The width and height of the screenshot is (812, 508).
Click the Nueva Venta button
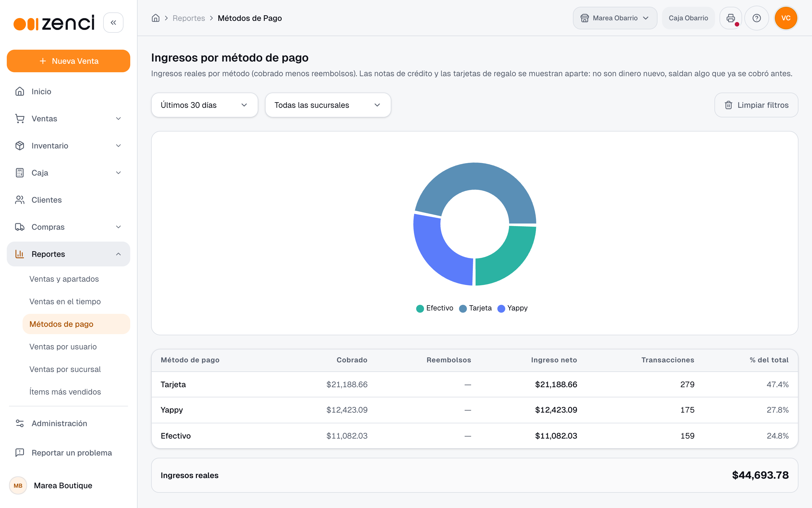(69, 61)
